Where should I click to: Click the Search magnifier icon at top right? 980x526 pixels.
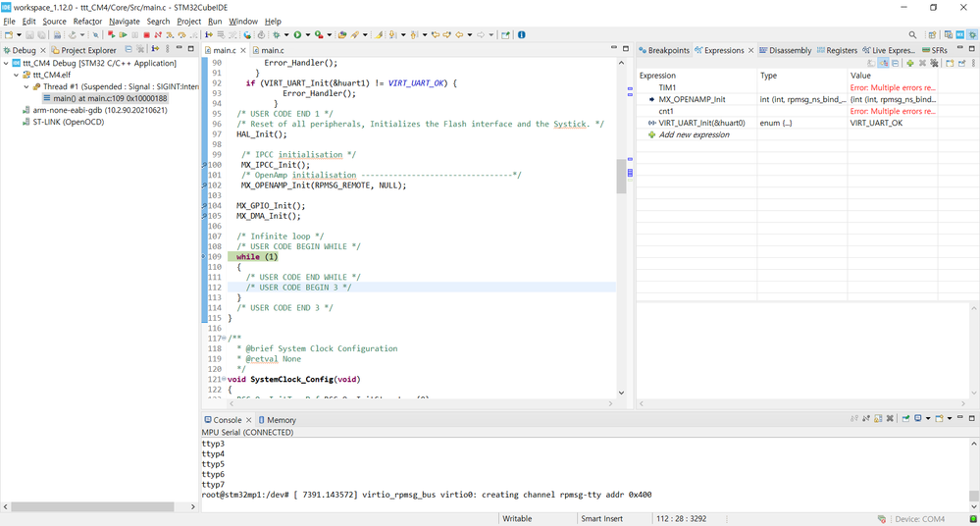(912, 35)
